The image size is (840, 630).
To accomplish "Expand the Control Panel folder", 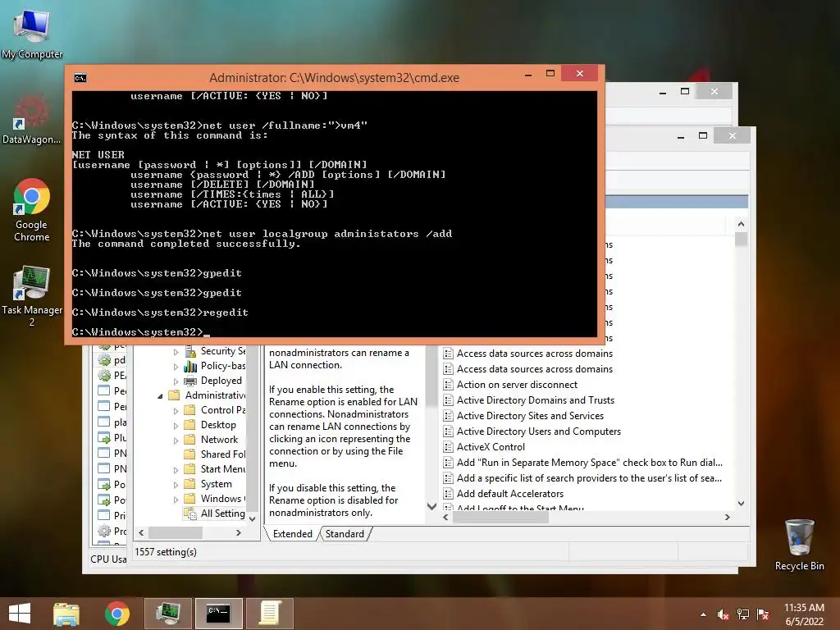I will [176, 411].
